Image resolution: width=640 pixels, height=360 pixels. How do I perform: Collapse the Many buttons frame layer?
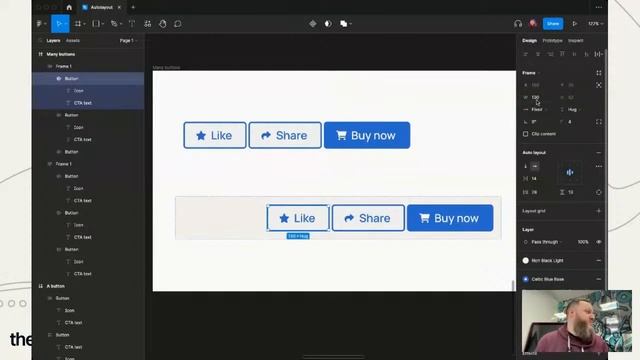pos(40,54)
